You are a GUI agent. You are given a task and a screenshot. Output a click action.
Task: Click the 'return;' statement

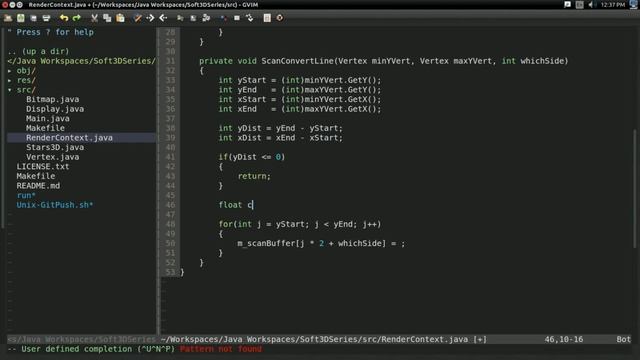pyautogui.click(x=254, y=176)
